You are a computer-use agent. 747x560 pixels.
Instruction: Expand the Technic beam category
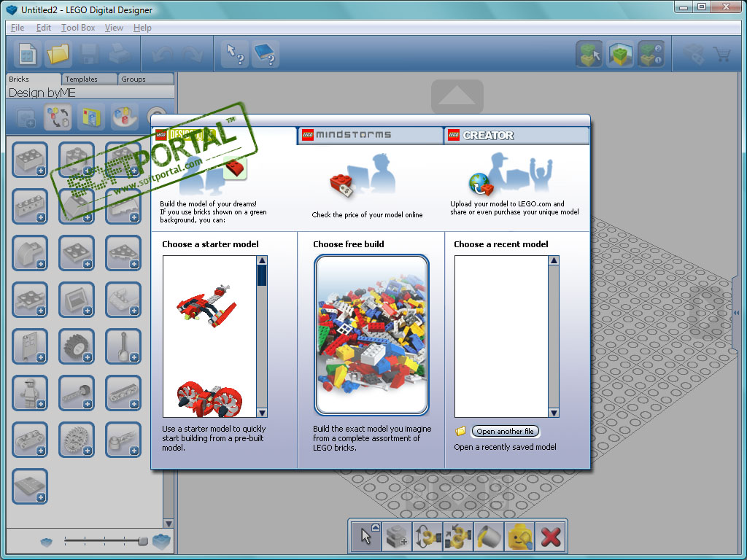pyautogui.click(x=123, y=393)
